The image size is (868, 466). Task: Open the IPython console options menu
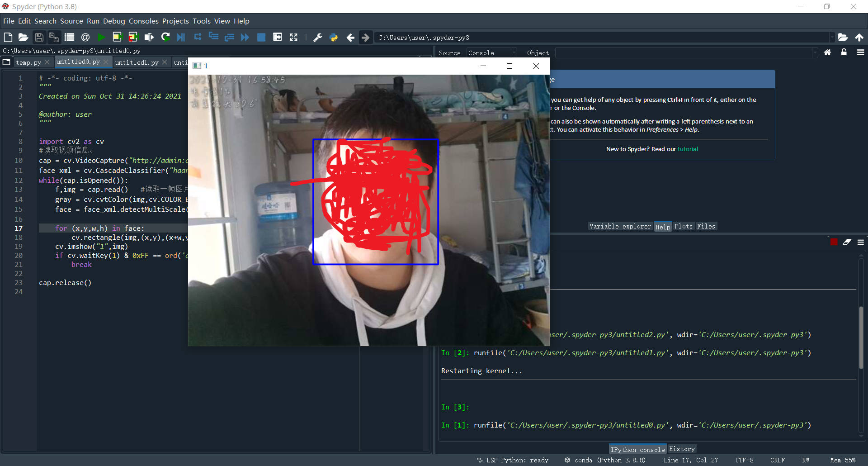860,242
